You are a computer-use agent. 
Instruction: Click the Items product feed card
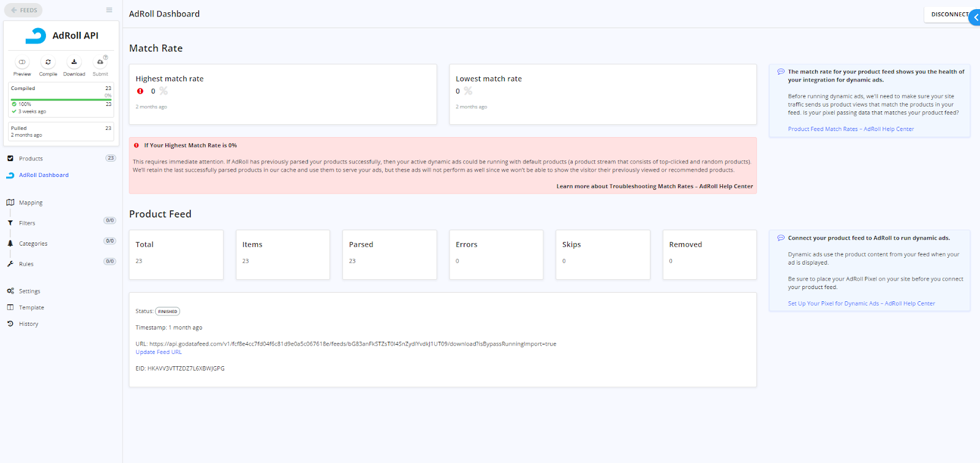283,255
